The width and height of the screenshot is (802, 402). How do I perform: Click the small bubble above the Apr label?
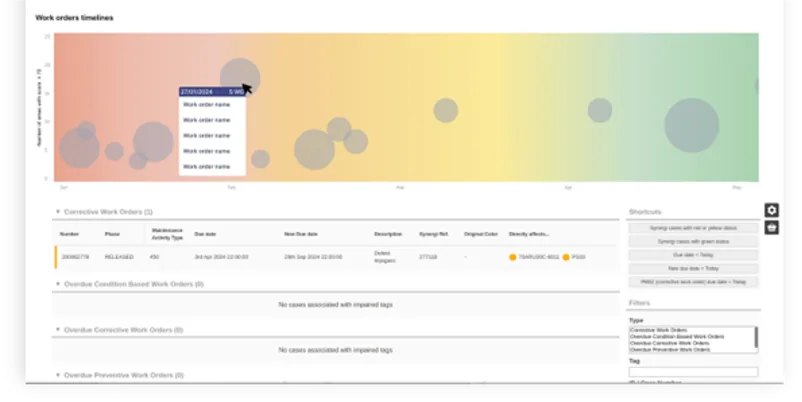599,110
